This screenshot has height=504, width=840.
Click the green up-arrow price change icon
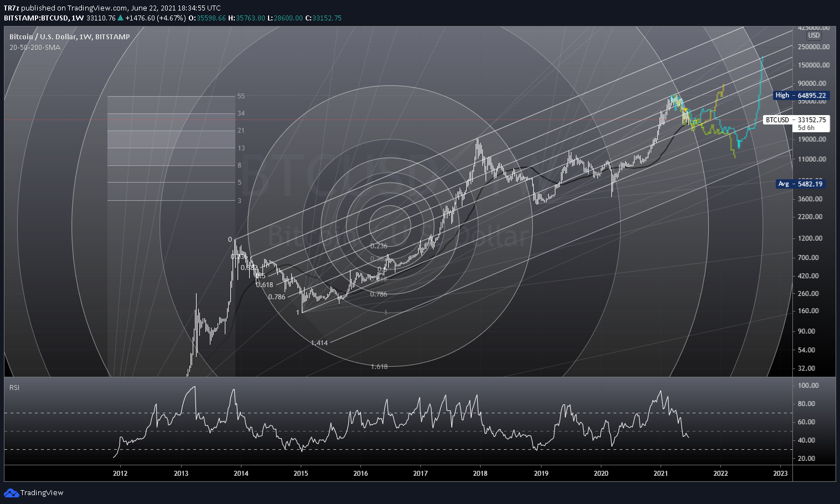[x=121, y=18]
